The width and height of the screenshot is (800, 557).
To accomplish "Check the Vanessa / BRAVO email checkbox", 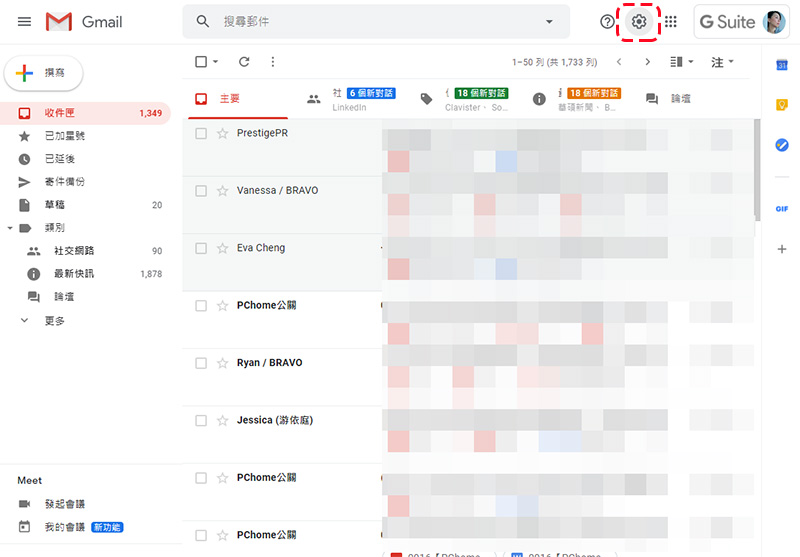I will click(x=201, y=191).
